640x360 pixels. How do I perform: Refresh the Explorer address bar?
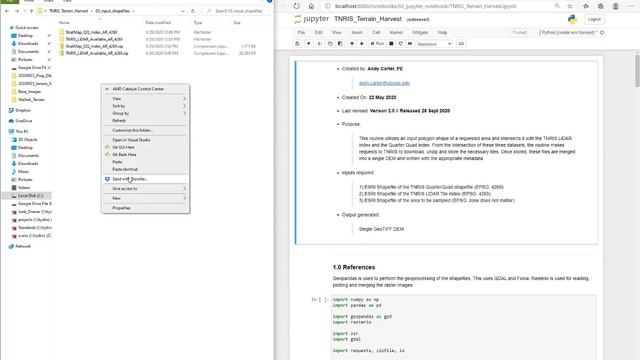(x=193, y=11)
